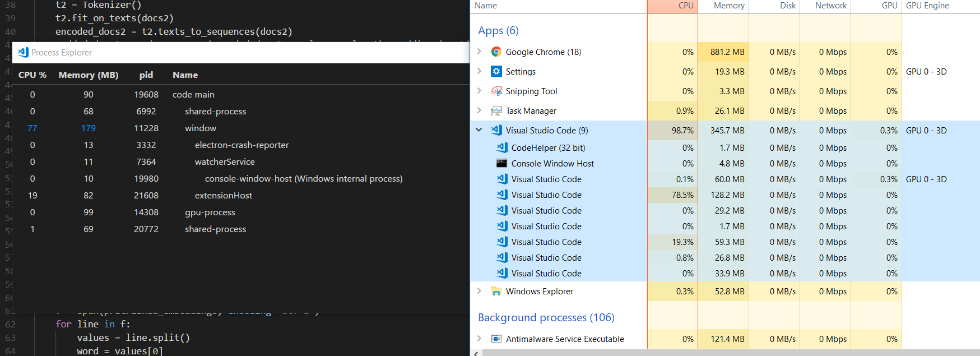The height and width of the screenshot is (356, 980).
Task: Click the Visual Studio Code group icon
Action: pos(496,131)
